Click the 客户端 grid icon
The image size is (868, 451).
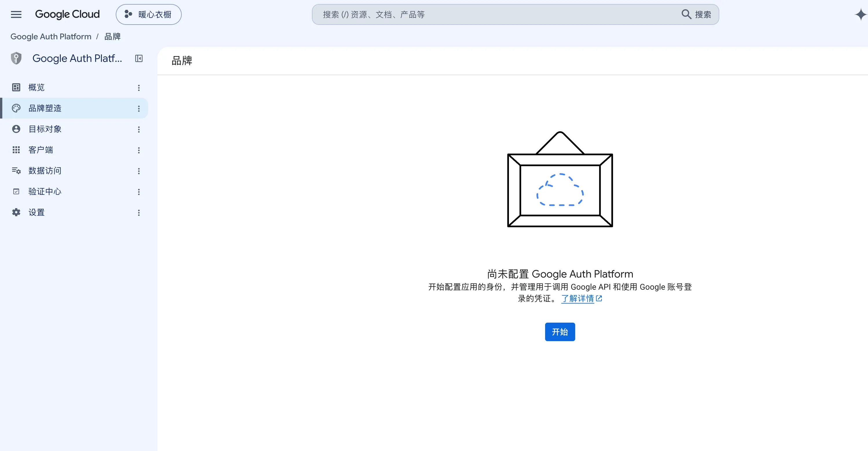pos(16,150)
